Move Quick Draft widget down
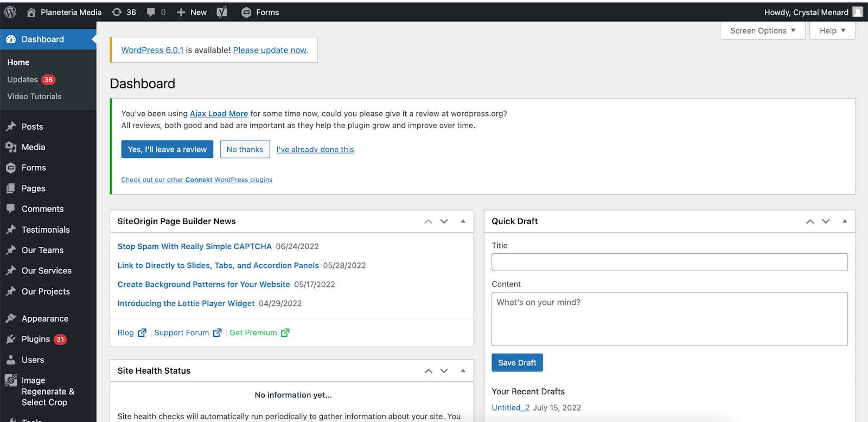This screenshot has width=868, height=422. click(826, 221)
